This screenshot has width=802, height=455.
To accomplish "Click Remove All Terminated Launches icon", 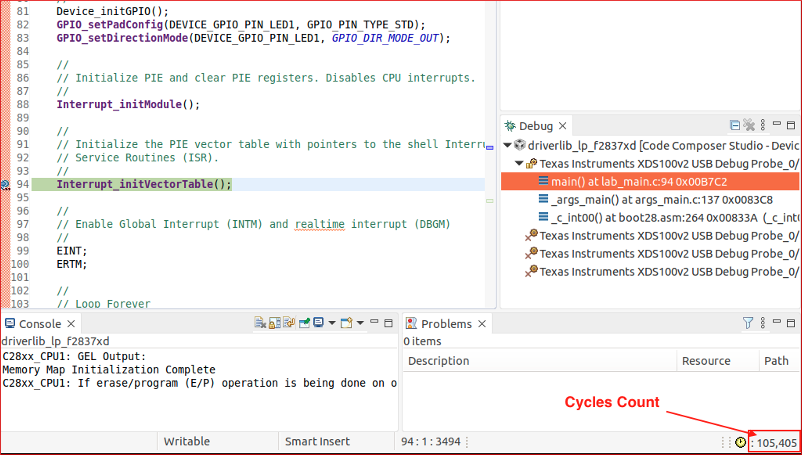I will (x=749, y=125).
